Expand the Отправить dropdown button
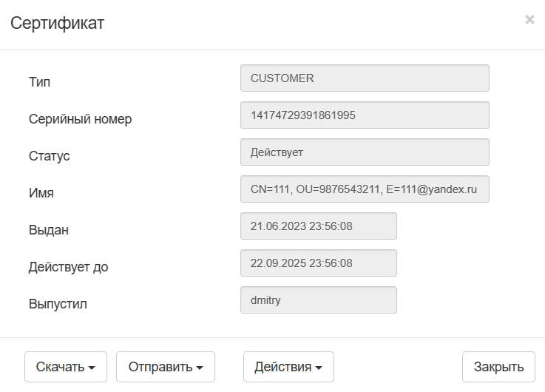 (x=165, y=367)
